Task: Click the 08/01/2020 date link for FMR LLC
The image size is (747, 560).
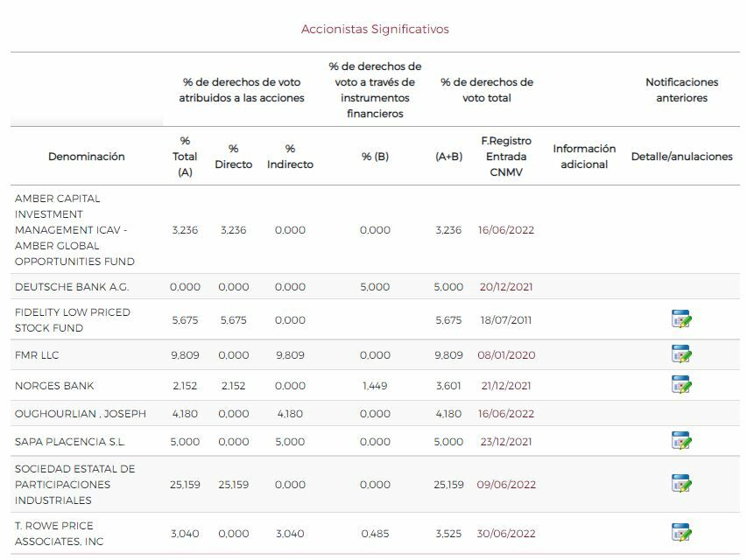Action: (x=507, y=355)
